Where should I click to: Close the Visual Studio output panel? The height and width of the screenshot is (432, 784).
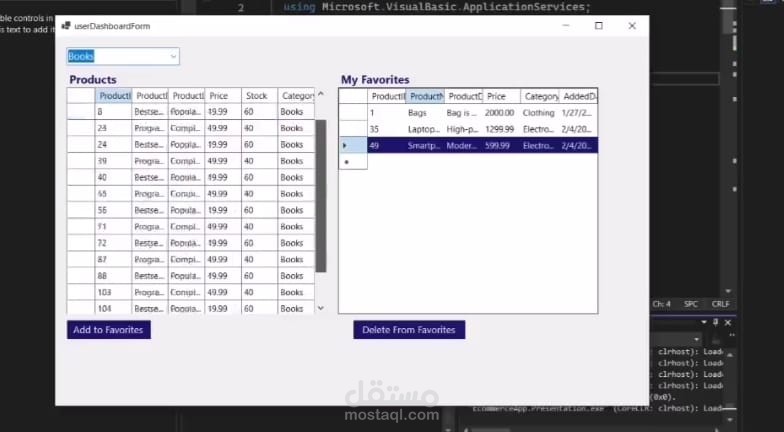pos(728,322)
